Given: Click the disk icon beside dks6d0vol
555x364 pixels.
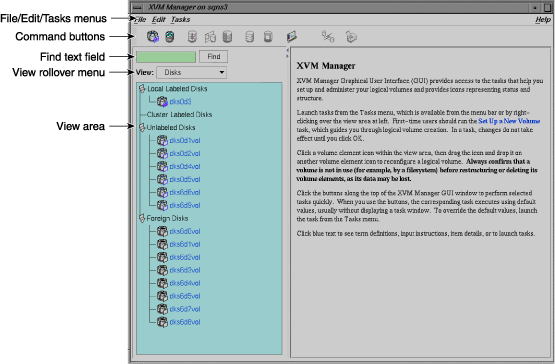Looking at the screenshot, I should pos(162,231).
